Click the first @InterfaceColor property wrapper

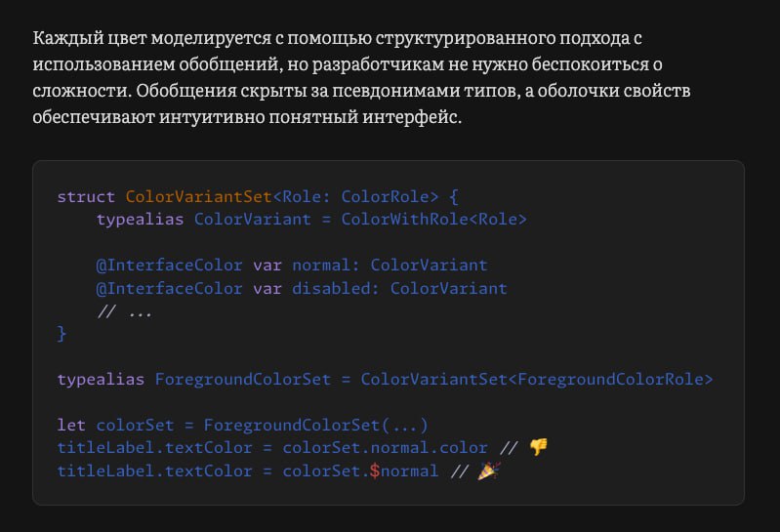pos(169,265)
